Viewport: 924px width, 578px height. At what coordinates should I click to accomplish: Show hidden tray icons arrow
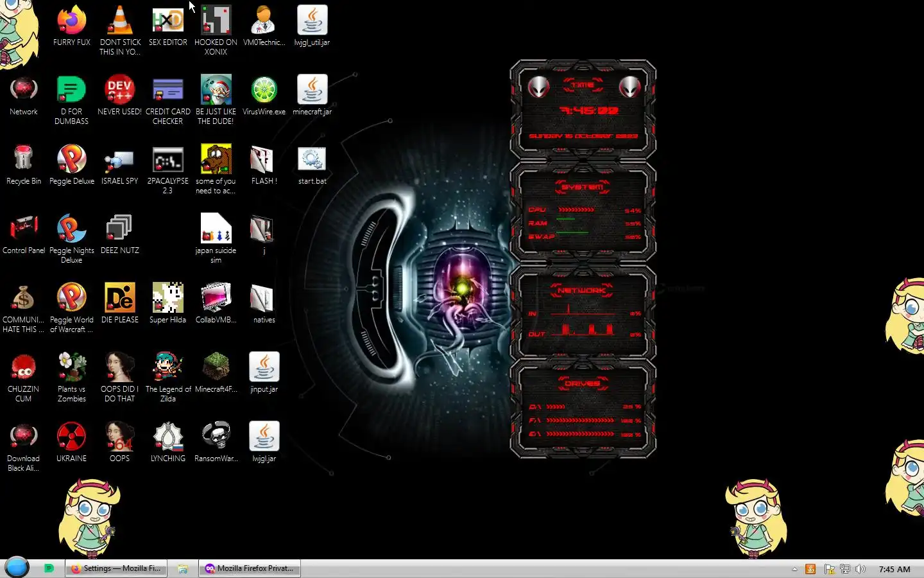click(x=794, y=569)
